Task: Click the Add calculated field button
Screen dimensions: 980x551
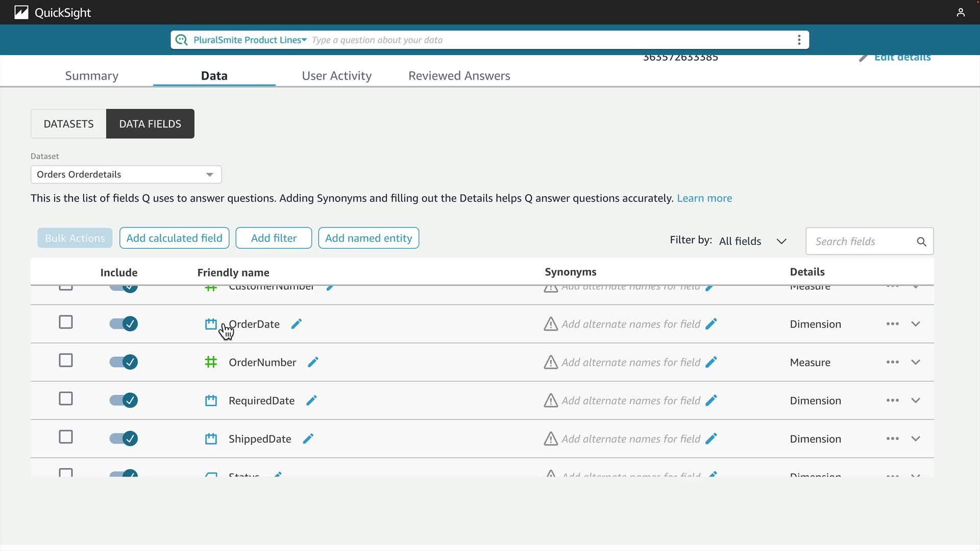Action: point(174,238)
